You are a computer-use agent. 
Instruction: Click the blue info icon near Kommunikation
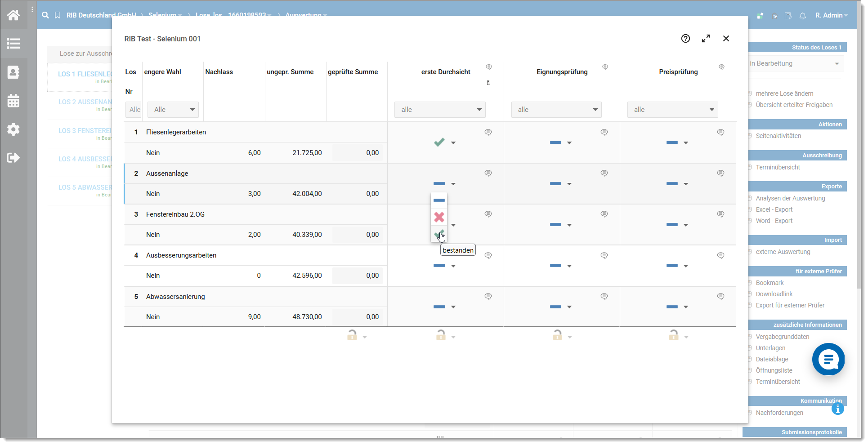838,409
